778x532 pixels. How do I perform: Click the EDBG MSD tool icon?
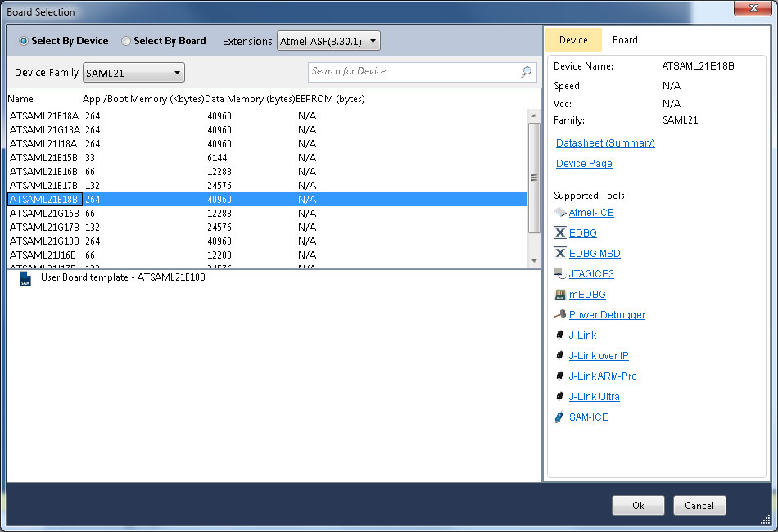tap(560, 254)
